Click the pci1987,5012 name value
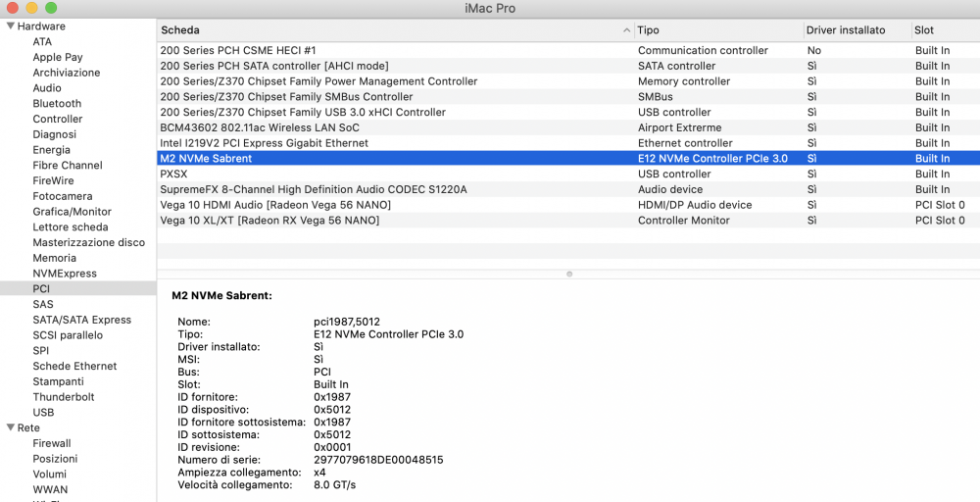980x502 pixels. click(347, 322)
